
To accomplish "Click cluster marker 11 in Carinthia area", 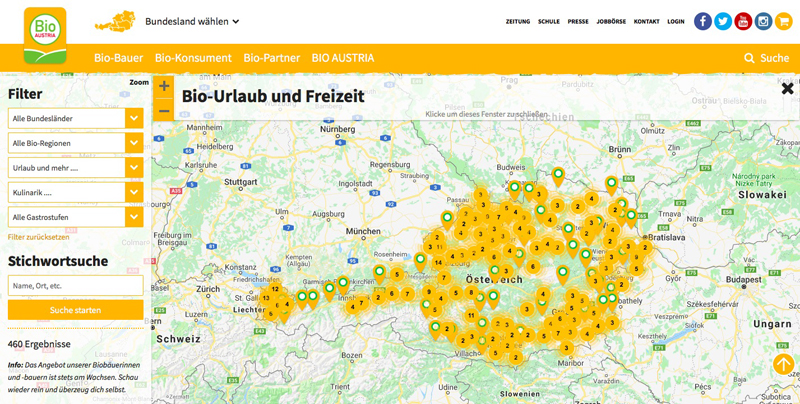I will [471, 315].
